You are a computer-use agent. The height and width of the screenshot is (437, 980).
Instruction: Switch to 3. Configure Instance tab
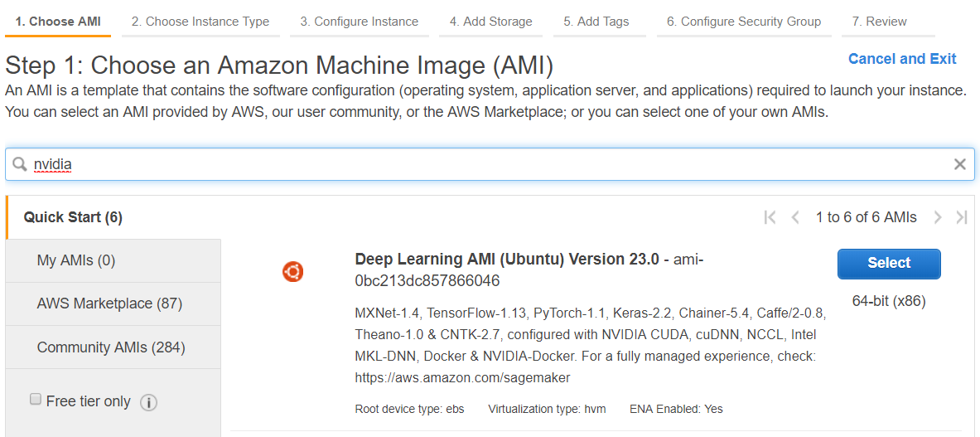pyautogui.click(x=359, y=22)
